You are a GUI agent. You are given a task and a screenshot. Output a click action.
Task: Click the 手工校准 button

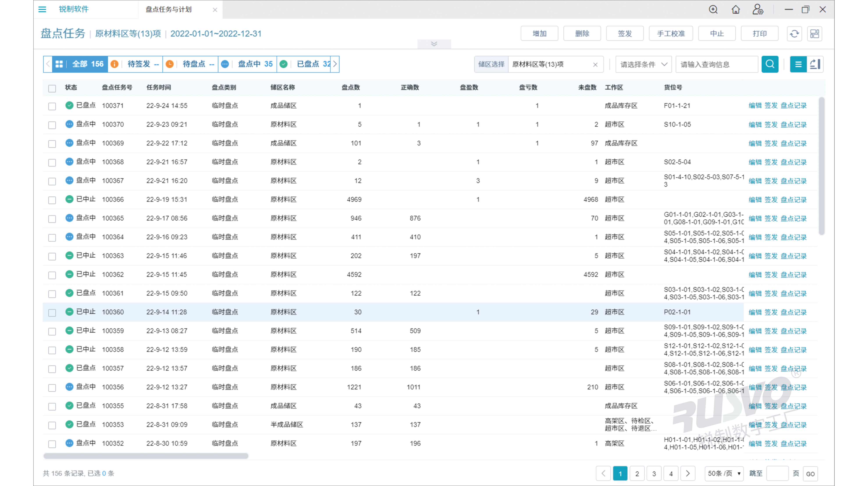pos(671,34)
